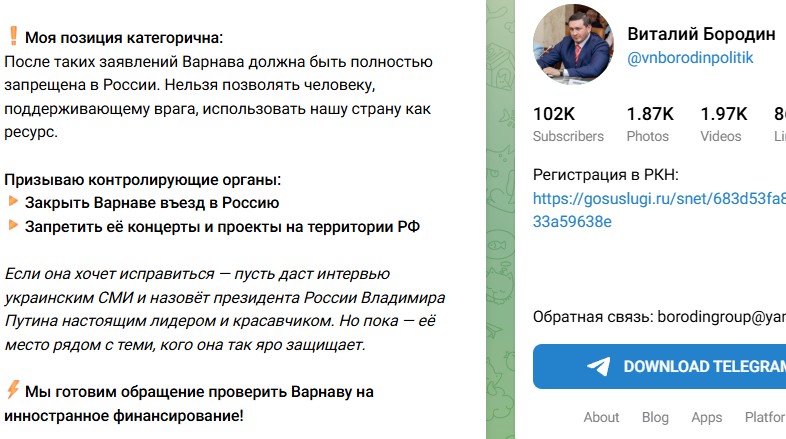Screen dimensions: 786x439
Task: Open the gosuslugi.ru registration link
Action: coord(658,210)
